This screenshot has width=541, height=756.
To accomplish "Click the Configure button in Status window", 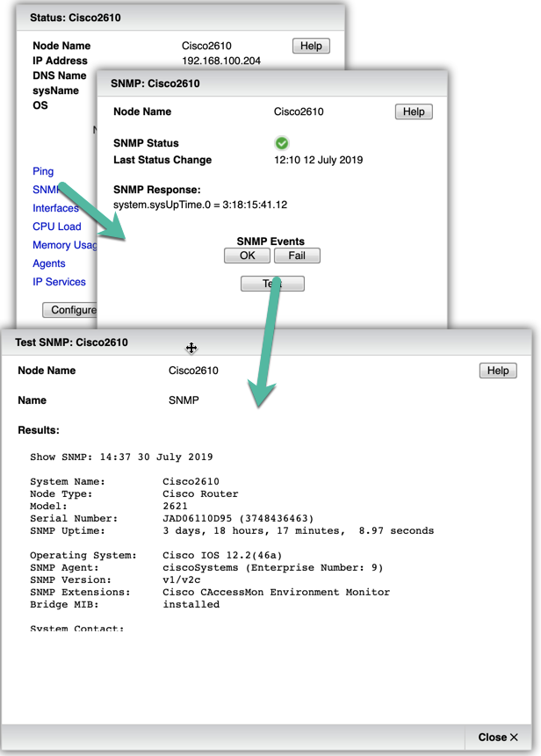I will (70, 310).
